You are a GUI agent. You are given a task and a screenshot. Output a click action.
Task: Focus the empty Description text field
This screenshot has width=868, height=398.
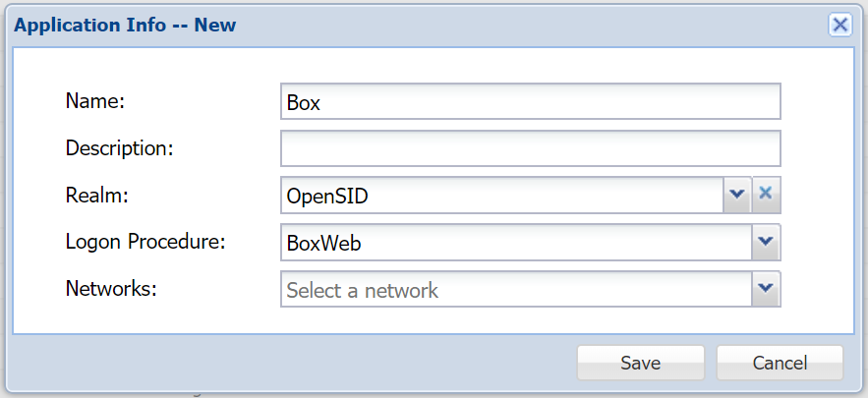(530, 148)
